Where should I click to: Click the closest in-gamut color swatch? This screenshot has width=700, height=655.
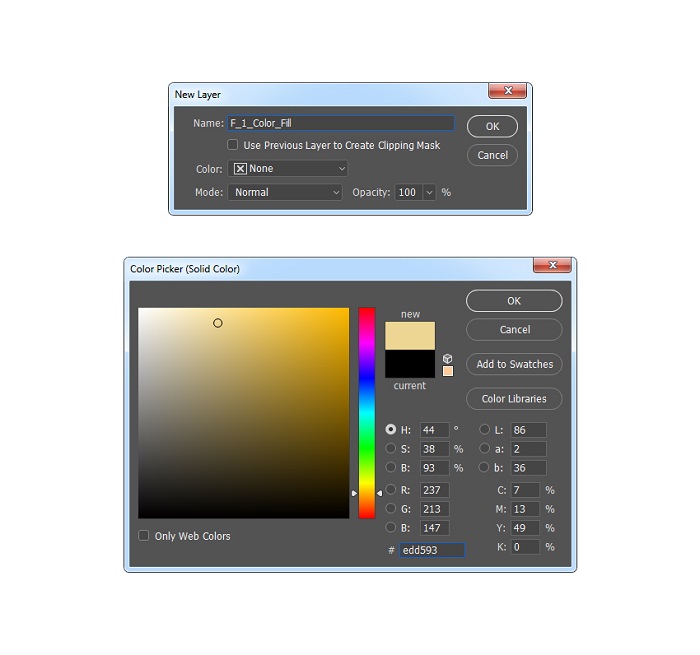pyautogui.click(x=448, y=371)
